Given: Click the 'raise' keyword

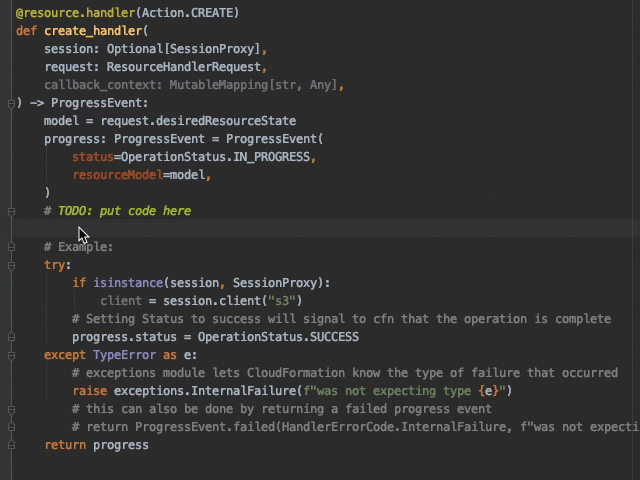Looking at the screenshot, I should [89, 391].
